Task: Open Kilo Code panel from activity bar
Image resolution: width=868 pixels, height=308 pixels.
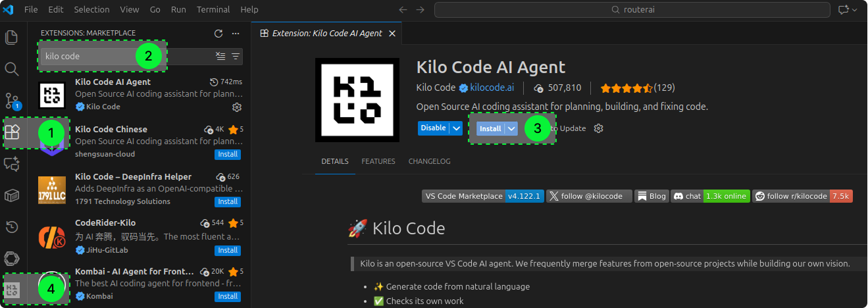Action: coord(12,290)
